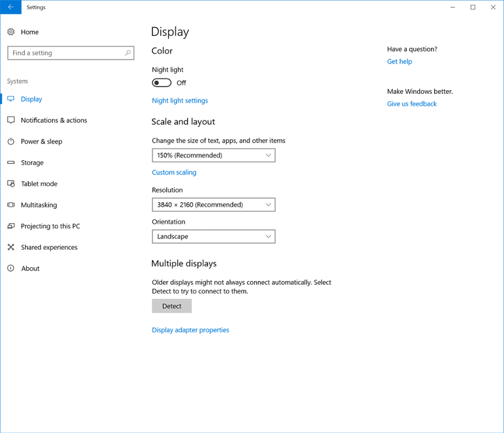Click the Find a setting search box
The image size is (504, 433).
tap(63, 53)
